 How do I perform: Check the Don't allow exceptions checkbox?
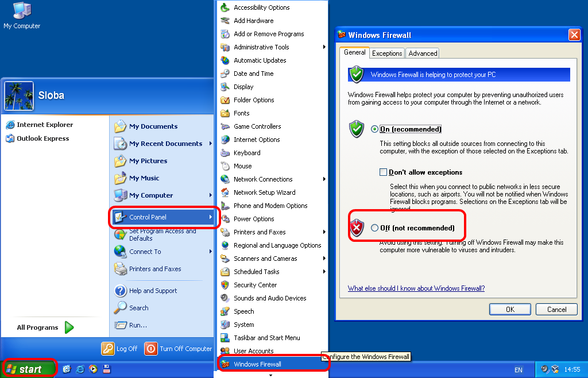383,172
